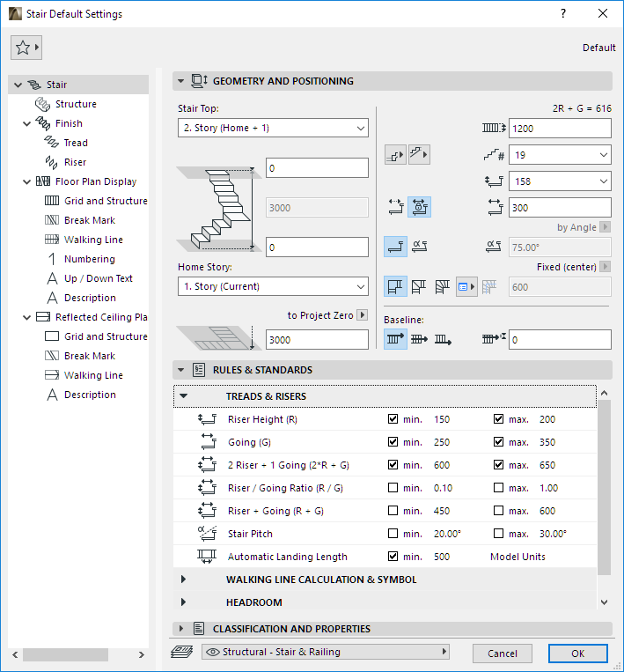Enable Riser / Going Ratio min checkbox
624x672 pixels.
point(393,487)
